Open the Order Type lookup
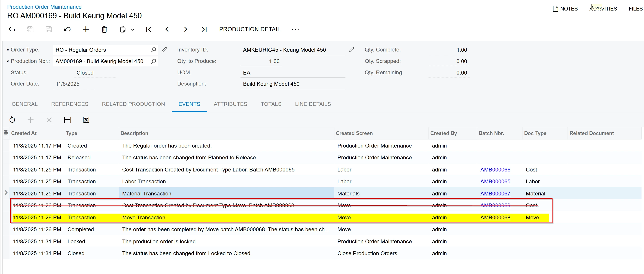This screenshot has width=644, height=274. [154, 50]
